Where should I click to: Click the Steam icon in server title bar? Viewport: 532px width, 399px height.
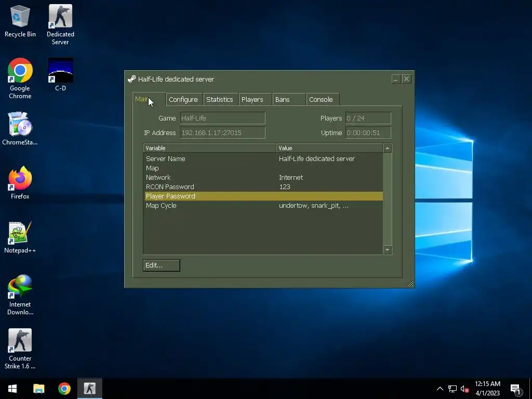pos(131,79)
